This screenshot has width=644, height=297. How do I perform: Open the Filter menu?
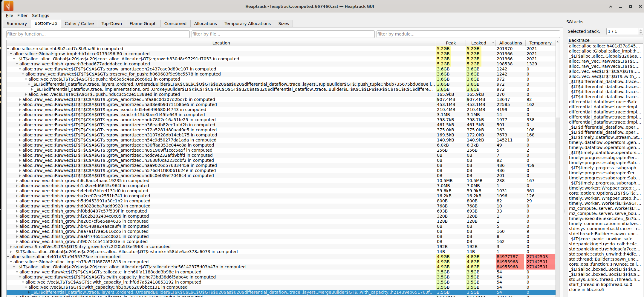22,15
